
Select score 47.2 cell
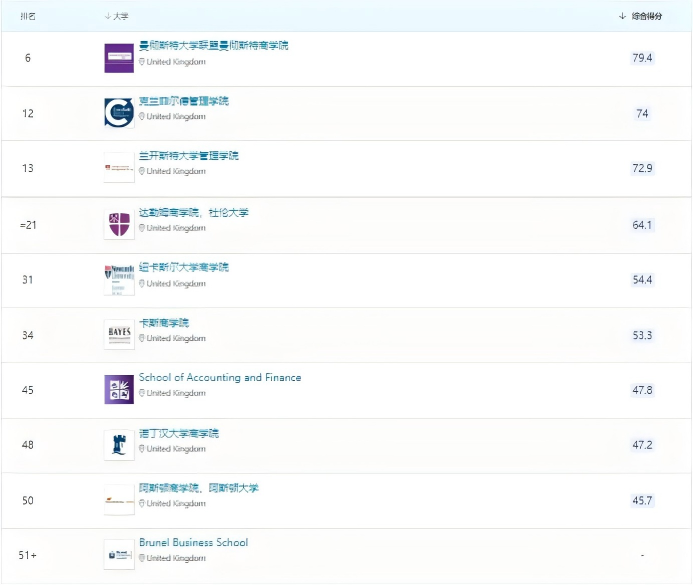pos(642,445)
